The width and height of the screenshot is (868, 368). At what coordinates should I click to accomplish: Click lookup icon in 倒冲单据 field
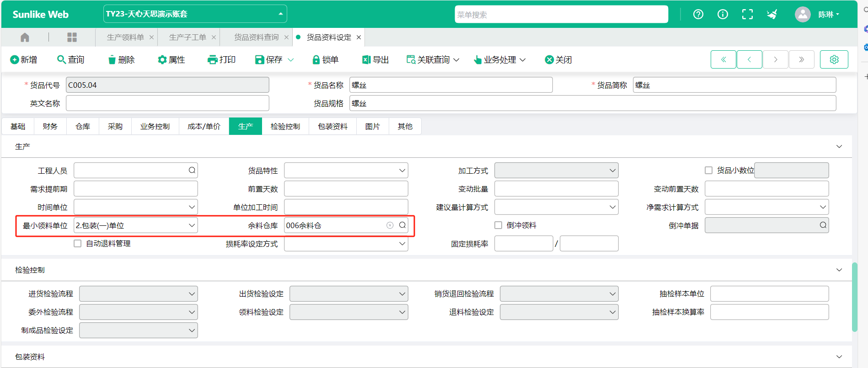click(x=823, y=225)
